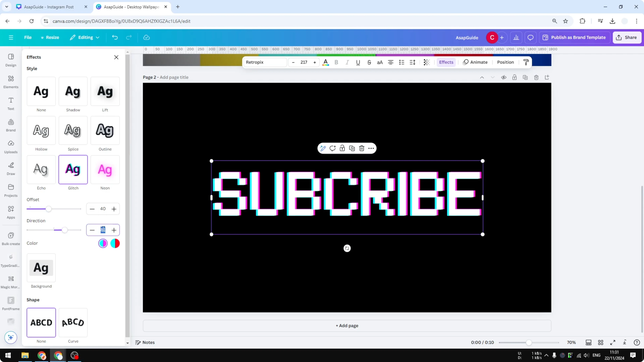Image resolution: width=644 pixels, height=362 pixels.
Task: Switch to the AsapGuide Instagram Post tab
Action: pos(49,7)
